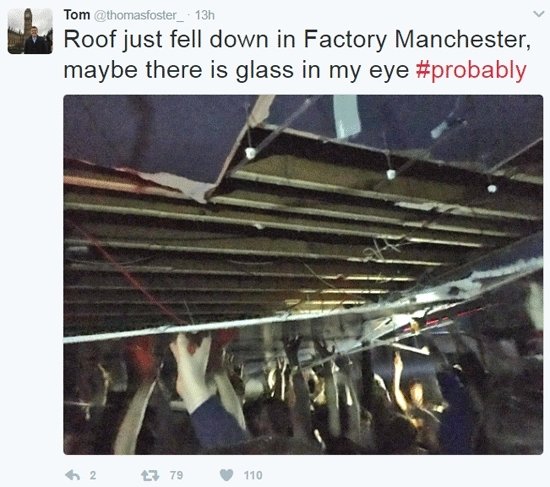Visit the @thomasfoster_ handle link
The height and width of the screenshot is (487, 550).
pos(139,15)
